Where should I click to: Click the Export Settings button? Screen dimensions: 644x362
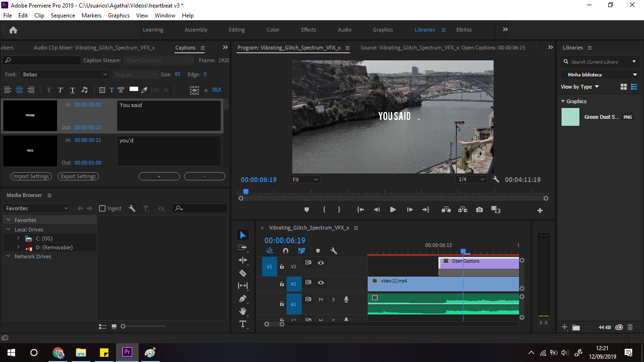coord(78,176)
